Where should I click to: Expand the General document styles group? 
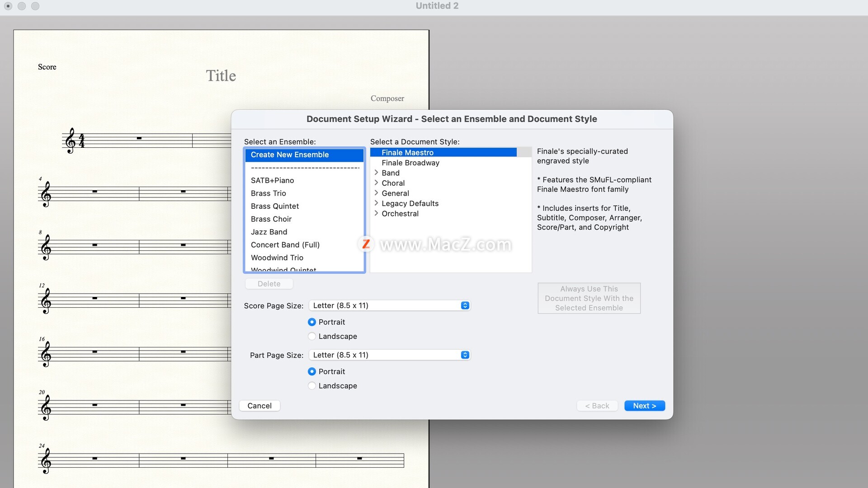tap(376, 193)
